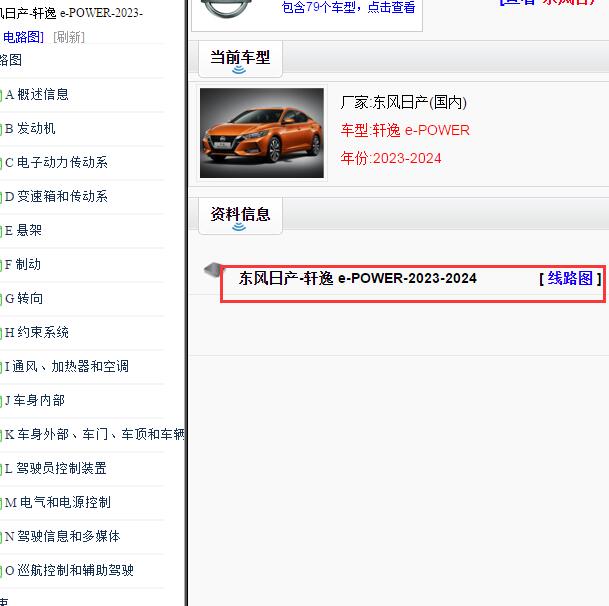Select K 车身外部、车门、车顶 entry

point(95,434)
